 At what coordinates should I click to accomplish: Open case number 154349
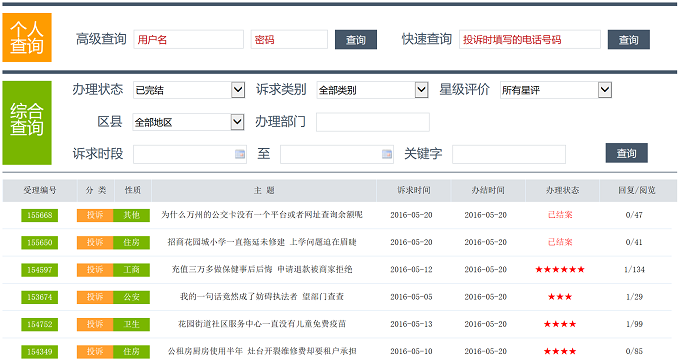click(39, 351)
